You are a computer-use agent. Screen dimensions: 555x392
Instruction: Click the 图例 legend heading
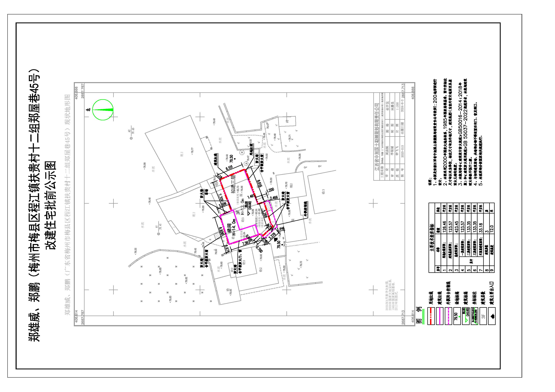pyautogui.click(x=419, y=315)
